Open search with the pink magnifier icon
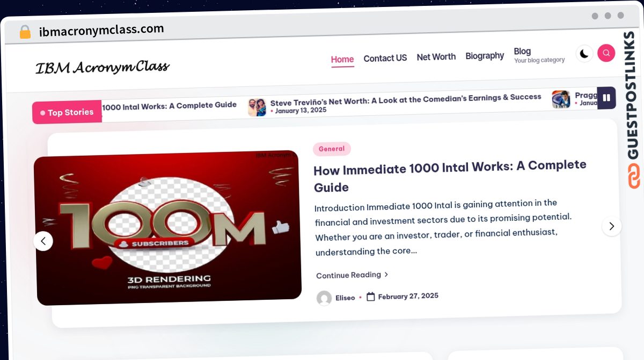 (606, 53)
